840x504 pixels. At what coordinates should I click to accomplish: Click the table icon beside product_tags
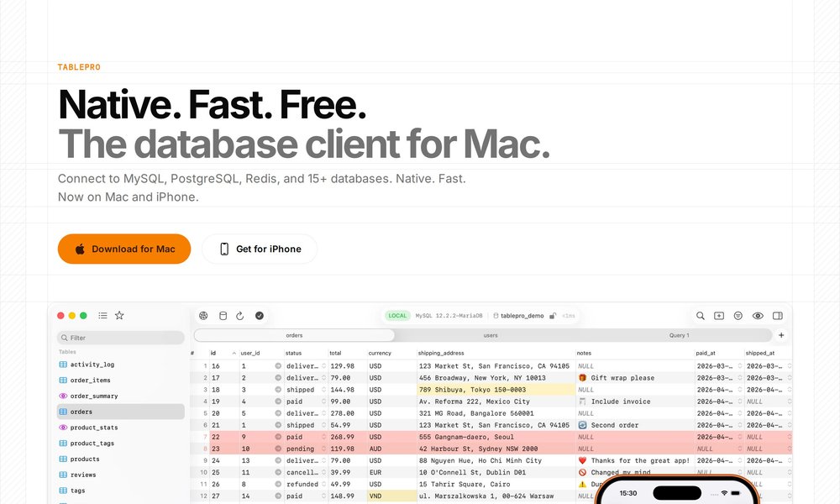(63, 443)
